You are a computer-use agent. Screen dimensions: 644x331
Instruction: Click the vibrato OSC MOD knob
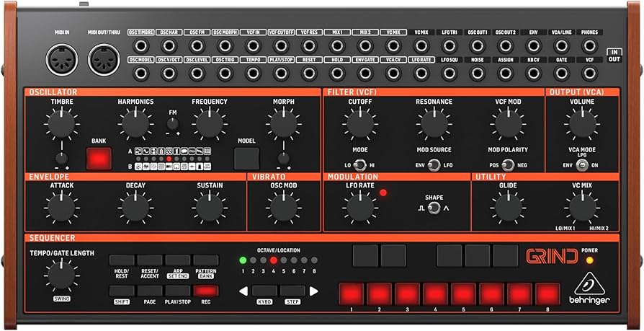point(283,208)
